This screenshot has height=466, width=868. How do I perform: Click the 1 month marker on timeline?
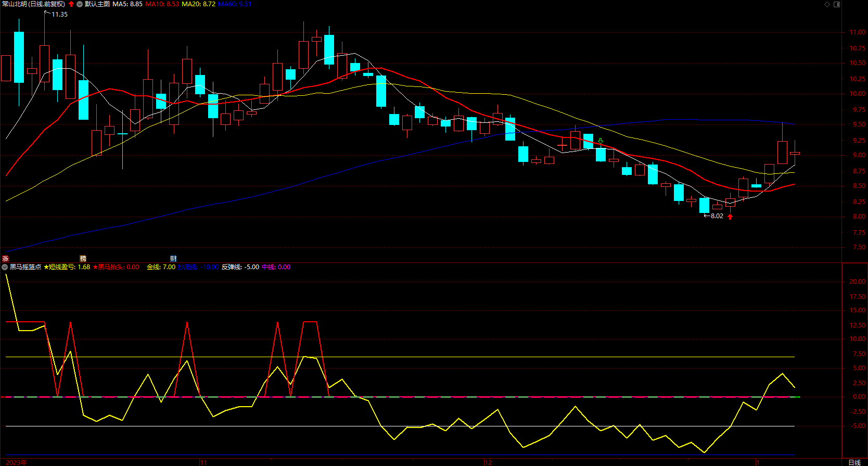(758, 462)
